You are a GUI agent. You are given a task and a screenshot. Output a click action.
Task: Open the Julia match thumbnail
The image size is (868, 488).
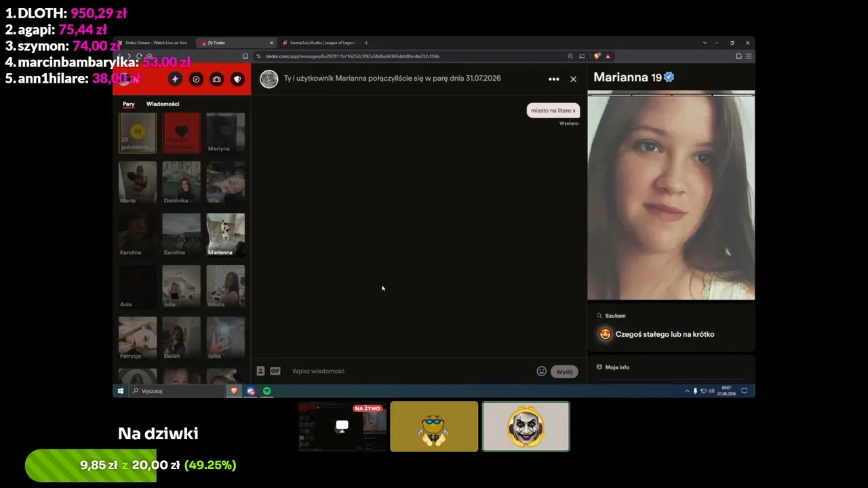(x=181, y=287)
